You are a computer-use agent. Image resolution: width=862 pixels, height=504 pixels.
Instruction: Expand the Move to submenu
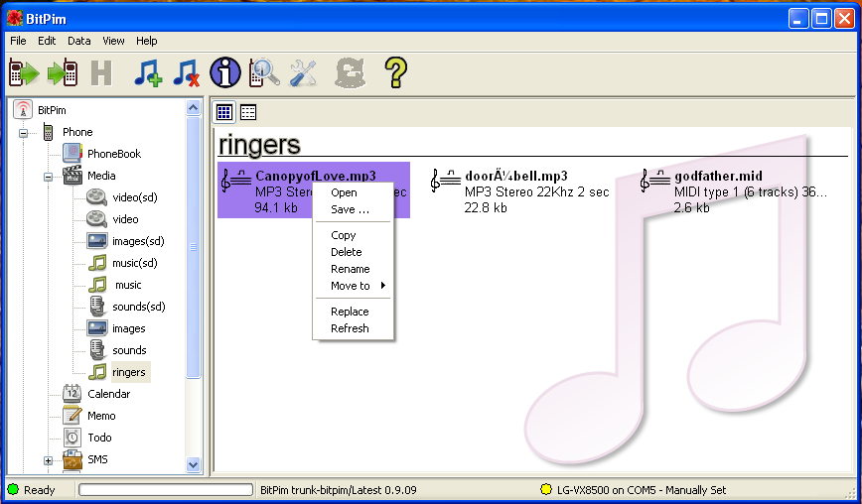click(x=353, y=286)
